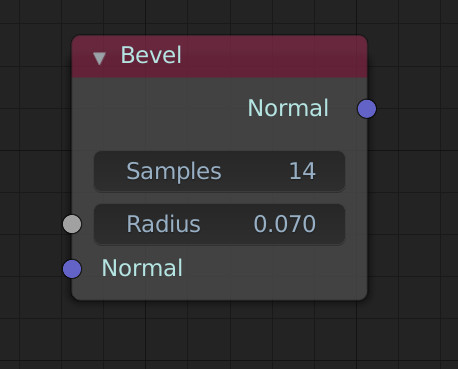Click the Samples value 14
The height and width of the screenshot is (369, 458).
[302, 171]
